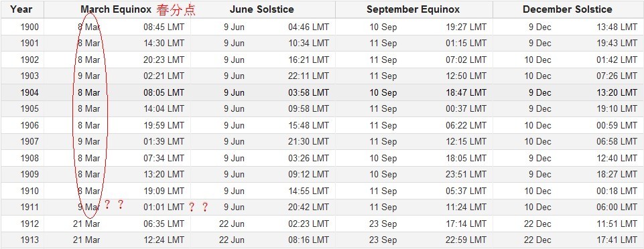Screen dimensions: 644x249
Task: Click the 08:45 LMT time for 1900
Action: pos(164,27)
